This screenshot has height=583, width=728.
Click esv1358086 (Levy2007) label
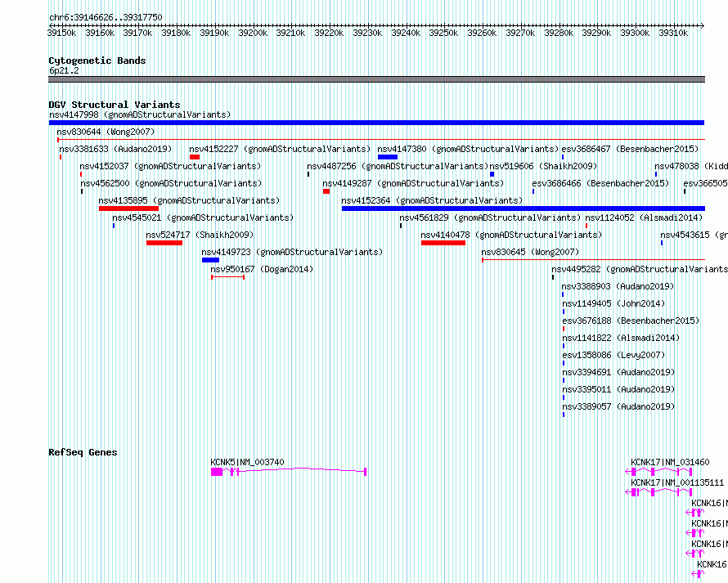[613, 355]
